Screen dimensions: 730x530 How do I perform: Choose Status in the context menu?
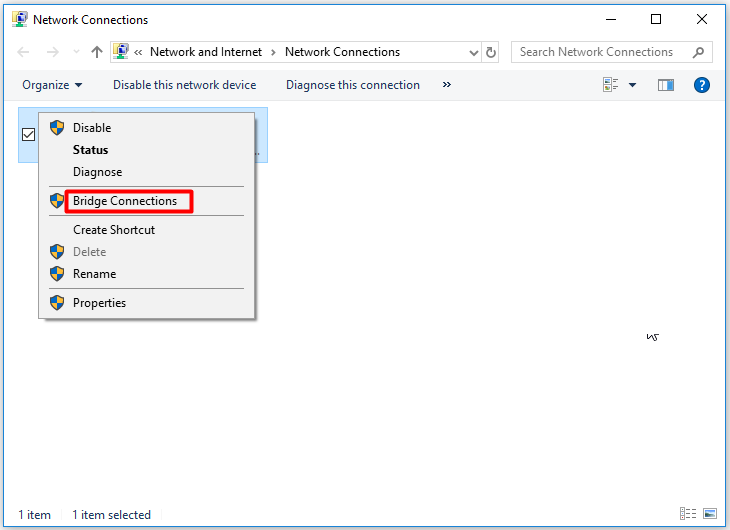pyautogui.click(x=147, y=149)
